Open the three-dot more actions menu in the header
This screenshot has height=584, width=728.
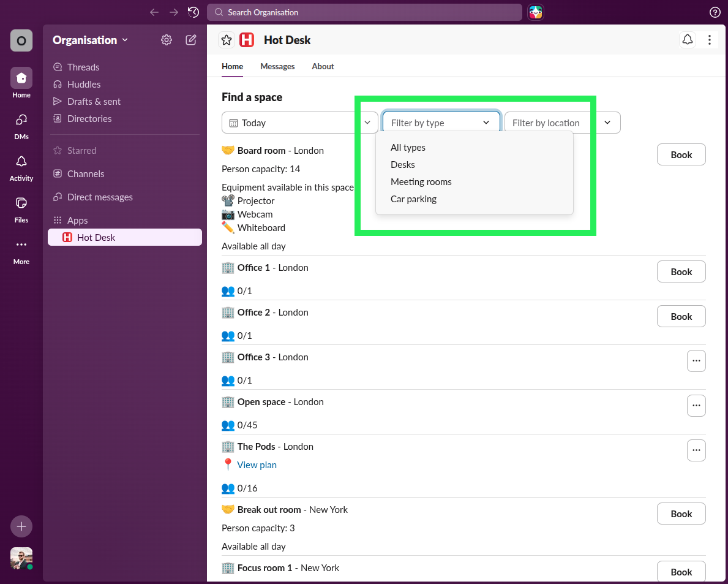click(x=709, y=39)
